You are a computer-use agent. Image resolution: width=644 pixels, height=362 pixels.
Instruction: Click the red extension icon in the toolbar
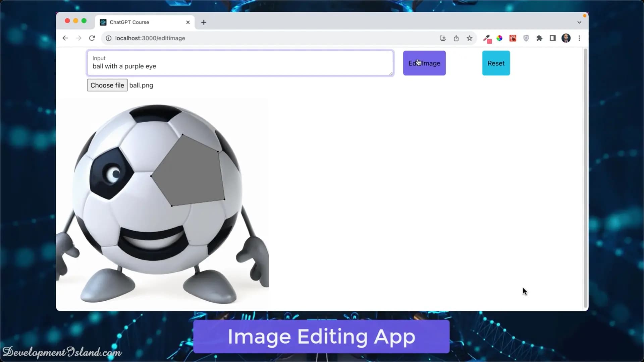(513, 38)
